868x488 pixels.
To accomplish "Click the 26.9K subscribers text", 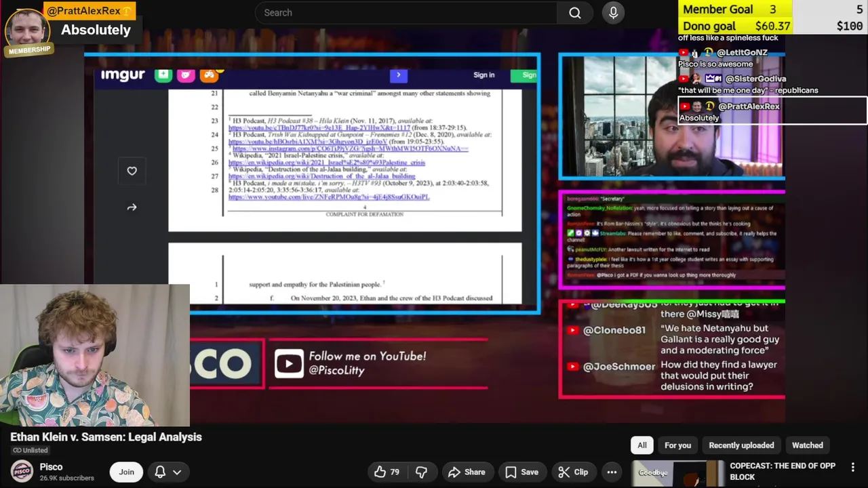I will click(66, 478).
